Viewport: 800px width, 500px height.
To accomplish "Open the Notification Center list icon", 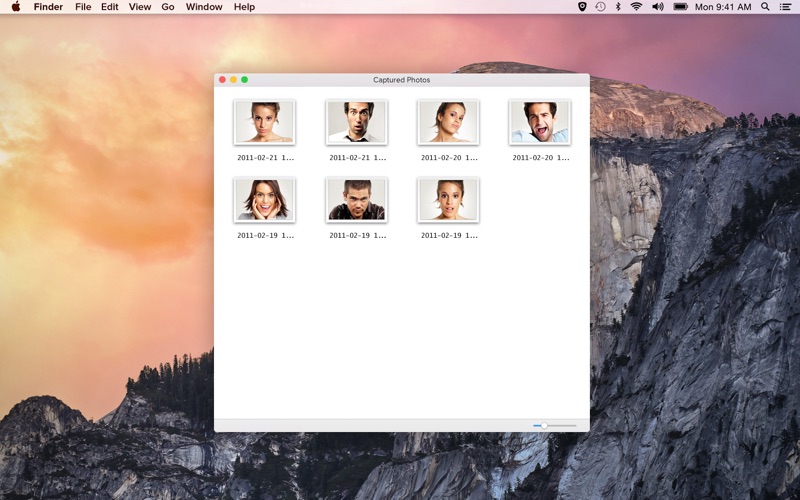I will (x=786, y=7).
